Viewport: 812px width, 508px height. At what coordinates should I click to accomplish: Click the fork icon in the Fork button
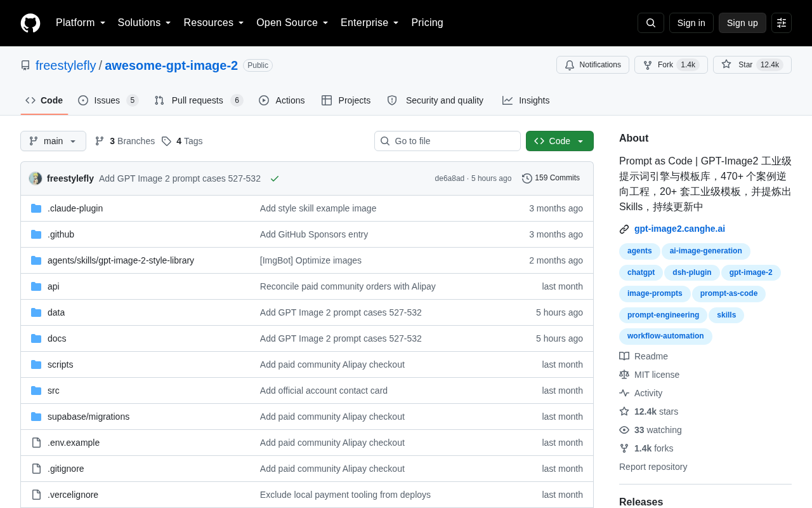[x=648, y=65]
